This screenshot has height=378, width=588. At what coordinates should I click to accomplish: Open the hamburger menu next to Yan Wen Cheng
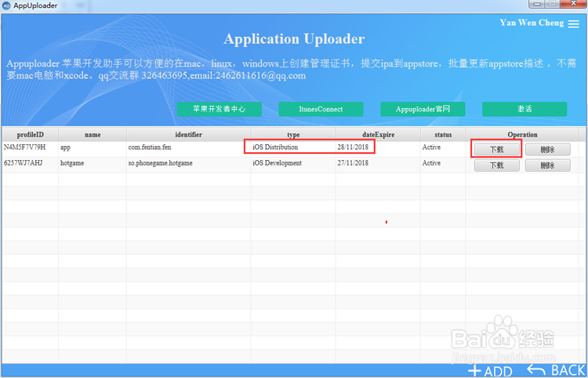573,24
